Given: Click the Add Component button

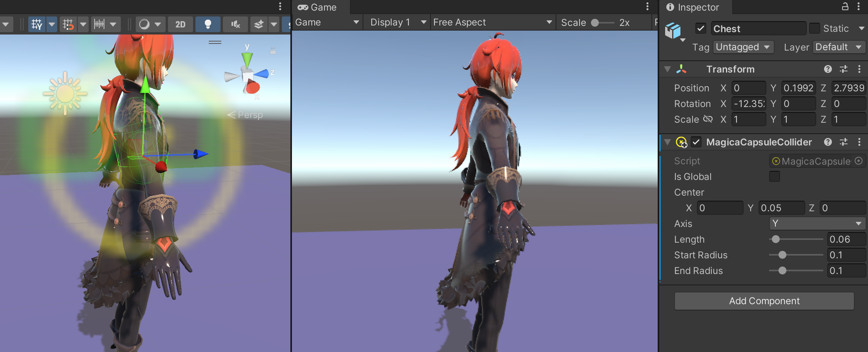Looking at the screenshot, I should point(764,301).
